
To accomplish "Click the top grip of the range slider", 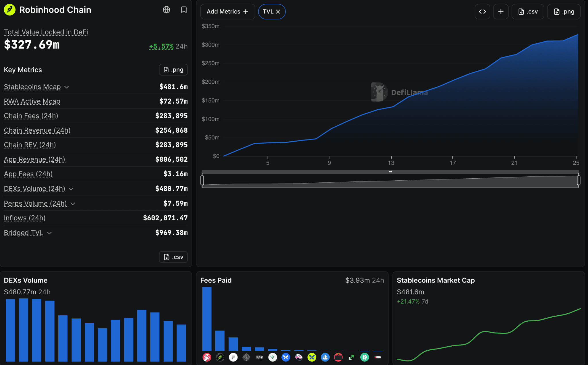I will coord(390,171).
